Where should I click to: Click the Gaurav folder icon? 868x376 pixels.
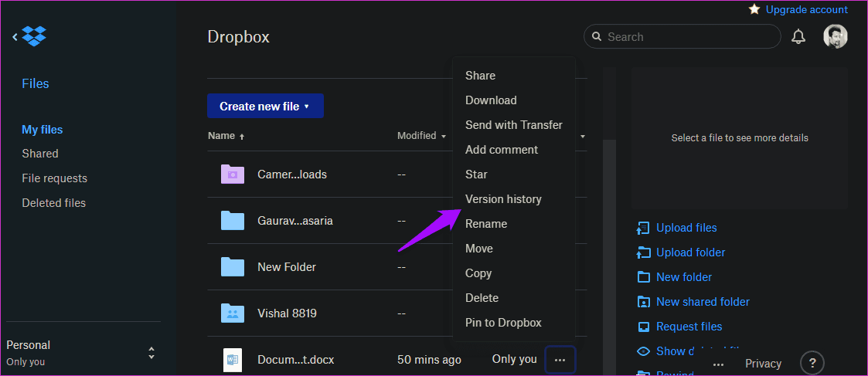[x=233, y=221]
